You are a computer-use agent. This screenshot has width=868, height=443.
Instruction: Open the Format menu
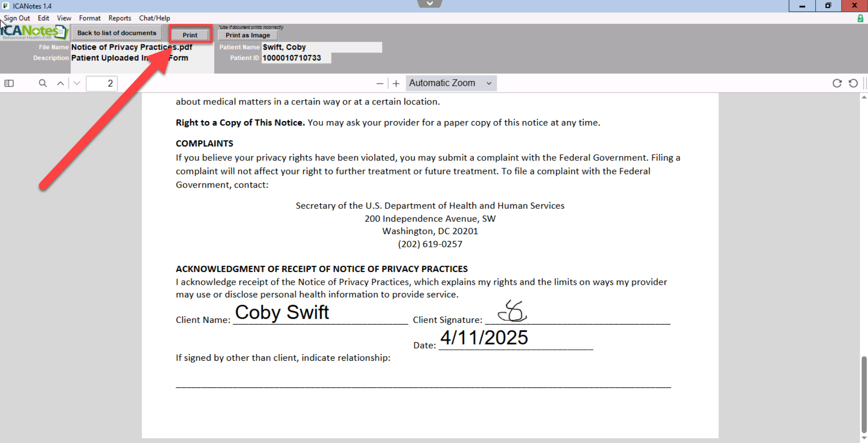(90, 18)
